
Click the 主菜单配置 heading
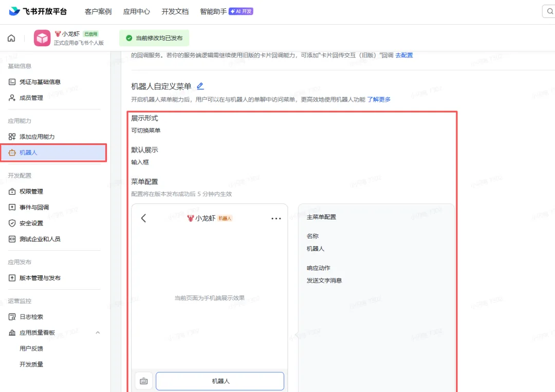pyautogui.click(x=321, y=217)
